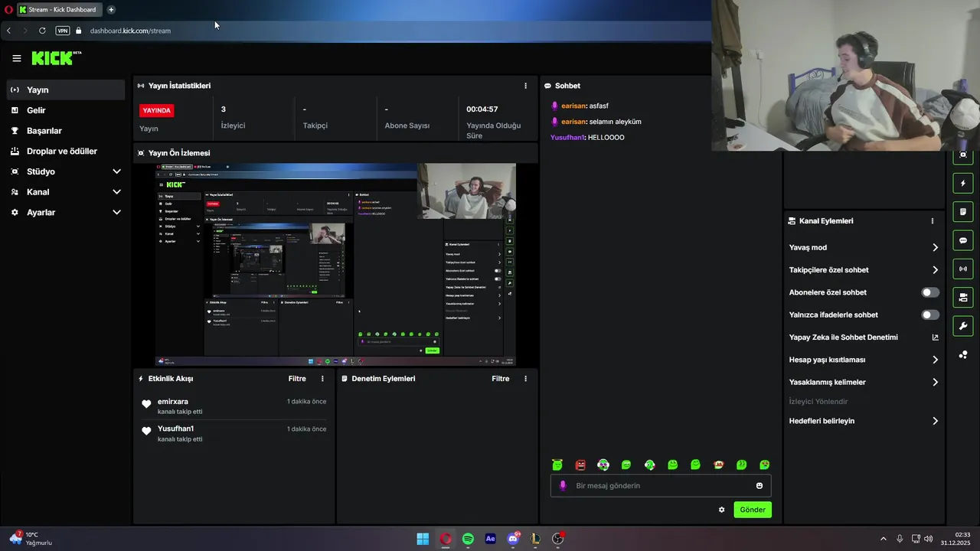Open chat settings gear icon

[721, 510]
